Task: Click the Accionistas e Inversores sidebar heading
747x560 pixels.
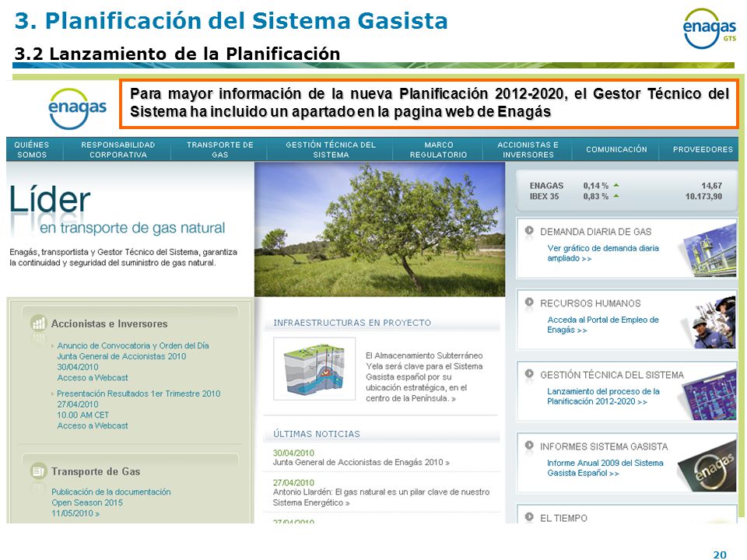Action: tap(109, 324)
